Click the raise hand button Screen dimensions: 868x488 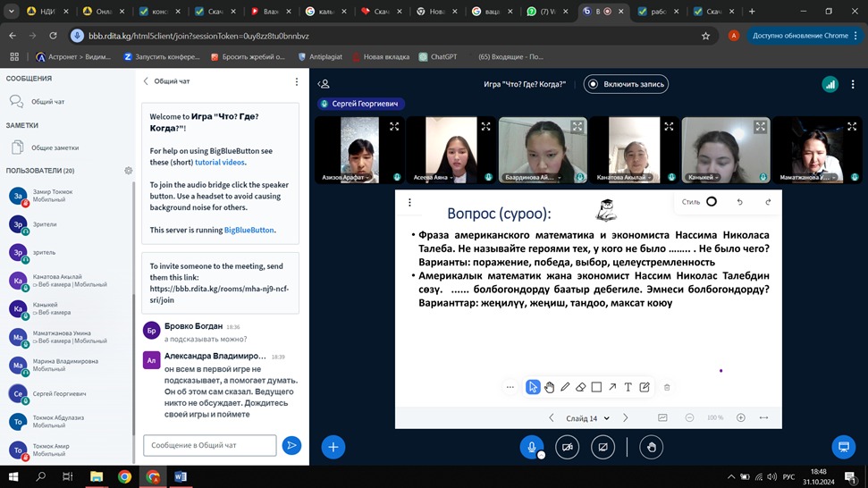652,447
